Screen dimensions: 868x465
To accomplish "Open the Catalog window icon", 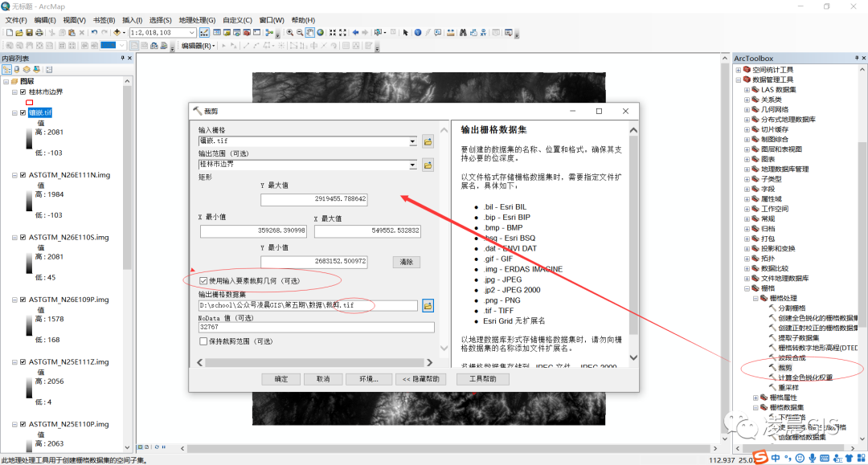I will pos(227,33).
